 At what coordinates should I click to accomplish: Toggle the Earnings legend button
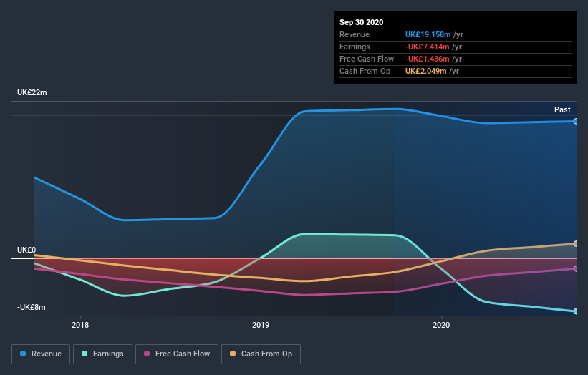coord(102,354)
